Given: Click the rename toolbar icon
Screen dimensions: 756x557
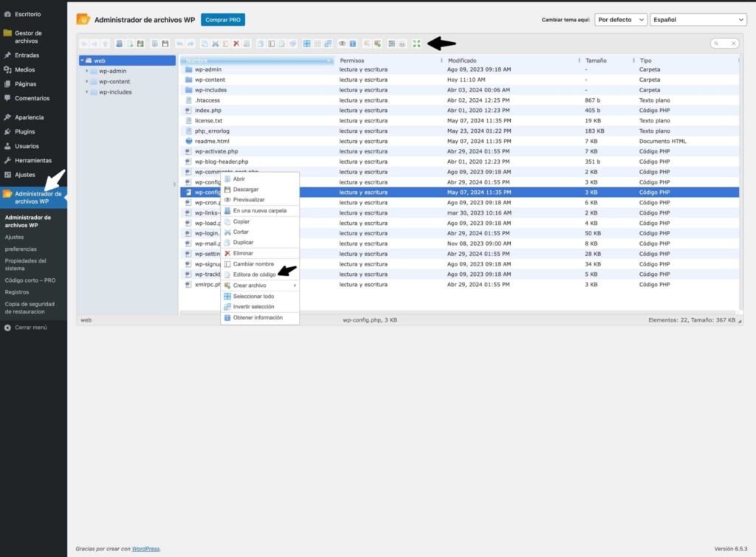Looking at the screenshot, I should click(x=272, y=44).
